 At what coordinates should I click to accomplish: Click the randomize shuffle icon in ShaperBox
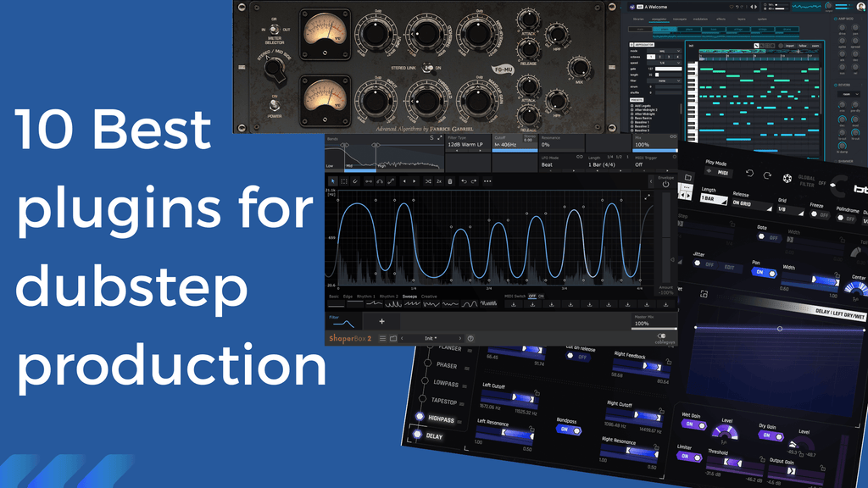point(428,181)
